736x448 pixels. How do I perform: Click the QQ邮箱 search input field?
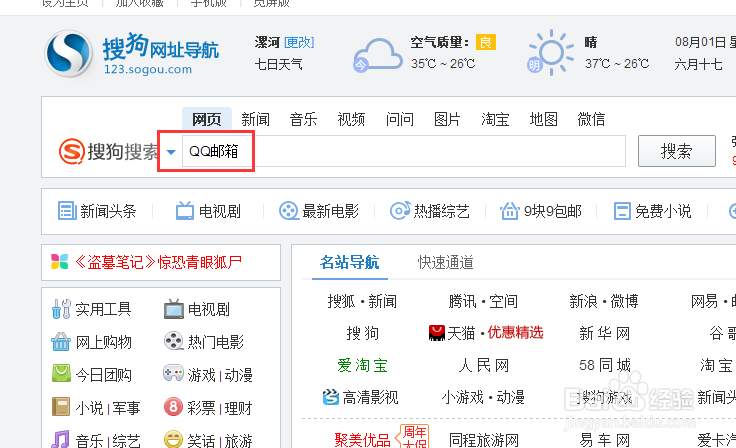click(404, 151)
